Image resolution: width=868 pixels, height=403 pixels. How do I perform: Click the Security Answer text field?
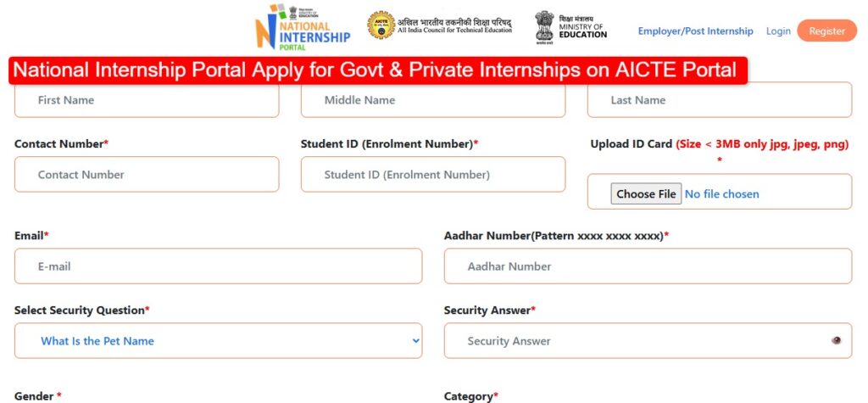pyautogui.click(x=636, y=341)
